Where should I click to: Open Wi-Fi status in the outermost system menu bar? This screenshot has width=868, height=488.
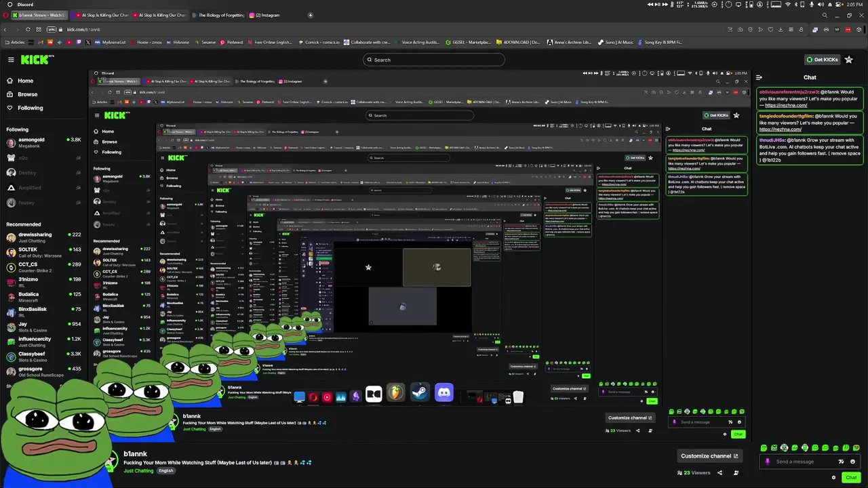tap(787, 5)
